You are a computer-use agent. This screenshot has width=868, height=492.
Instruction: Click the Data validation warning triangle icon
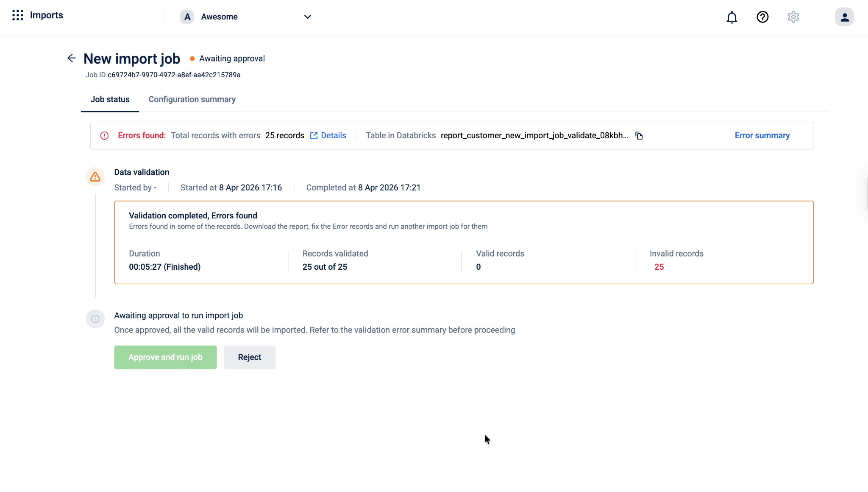coord(95,176)
